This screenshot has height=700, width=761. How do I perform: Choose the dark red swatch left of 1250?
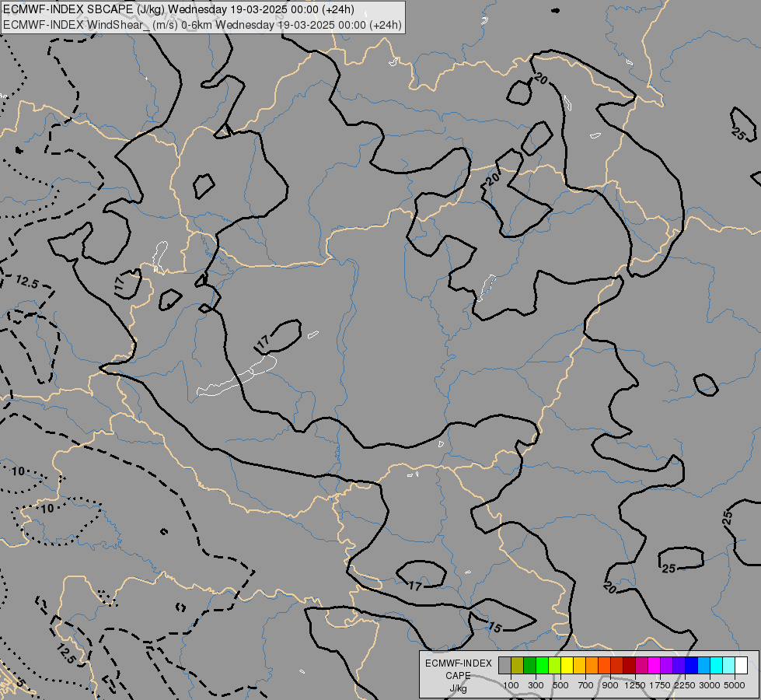pos(630,665)
